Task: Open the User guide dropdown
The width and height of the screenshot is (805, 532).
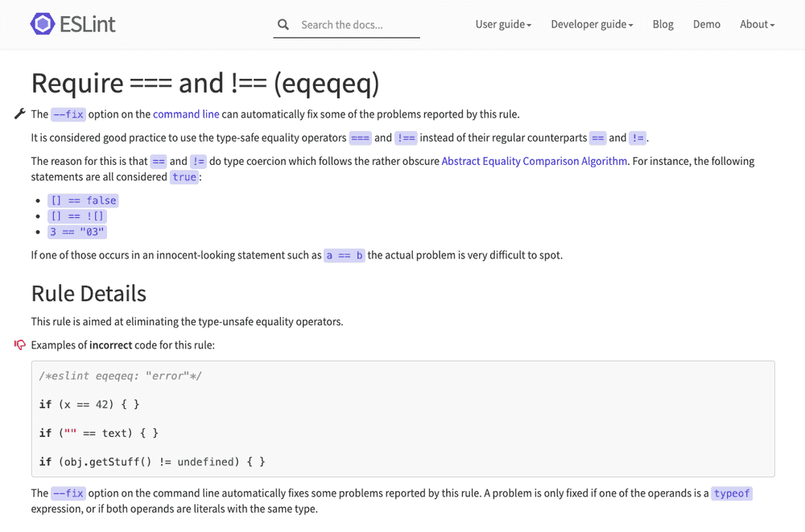Action: (x=503, y=24)
